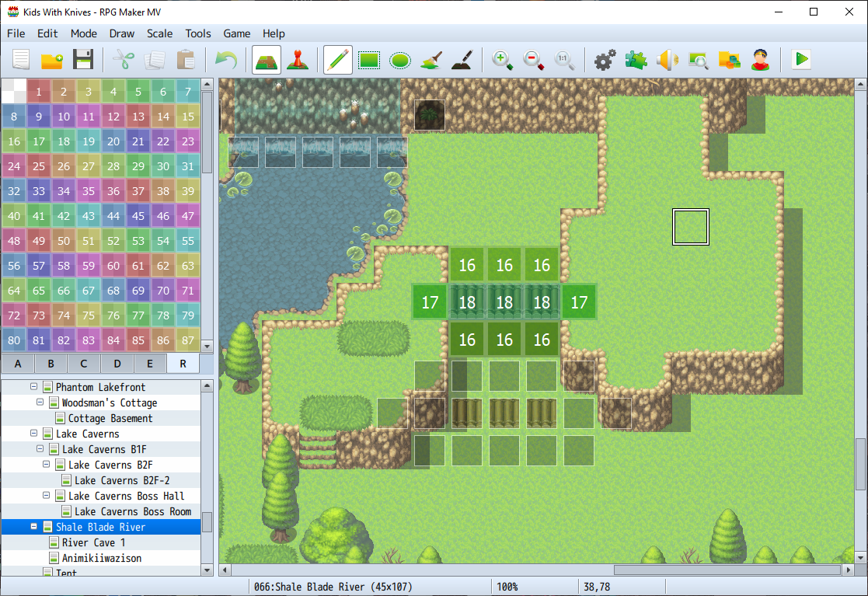Image resolution: width=868 pixels, height=596 pixels.
Task: Collapse the Shale Blade River branch
Action: click(x=33, y=526)
